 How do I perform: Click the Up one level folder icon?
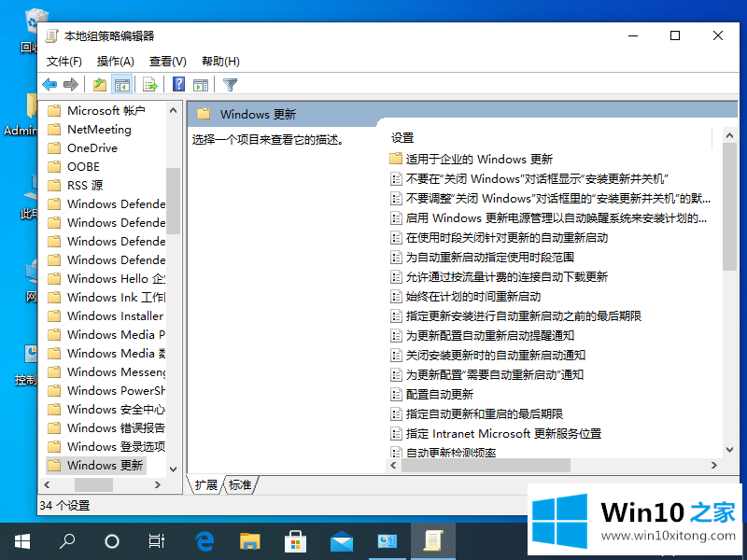99,85
